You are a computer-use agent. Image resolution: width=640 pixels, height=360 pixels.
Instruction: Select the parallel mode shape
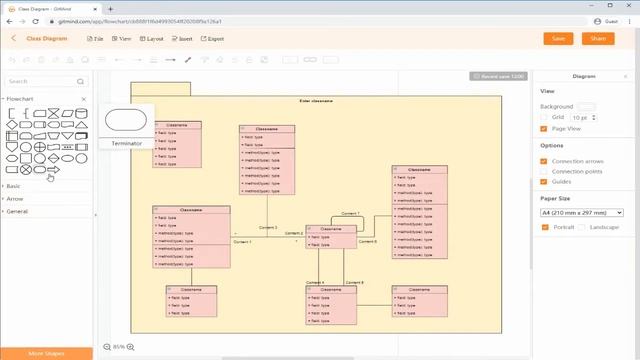67,147
